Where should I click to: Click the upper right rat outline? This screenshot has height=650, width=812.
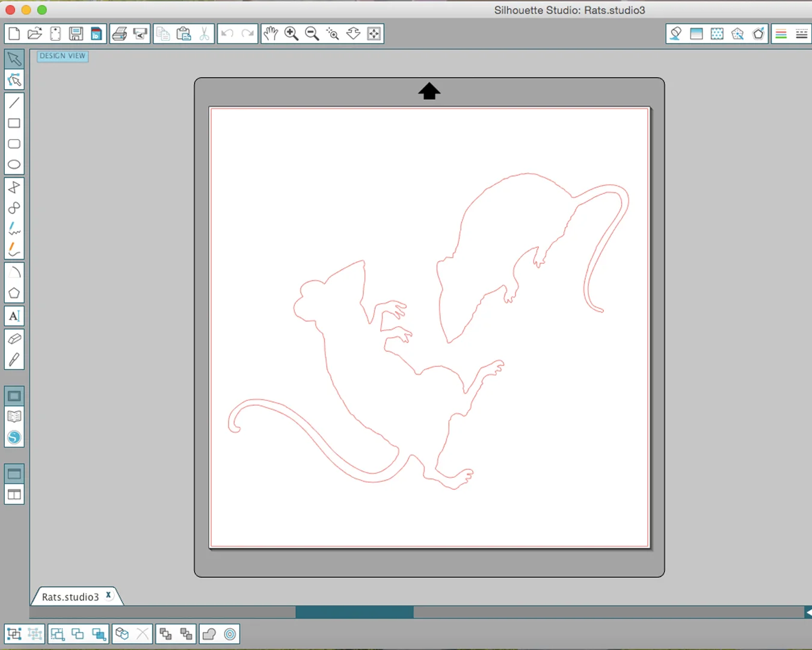coord(532,258)
